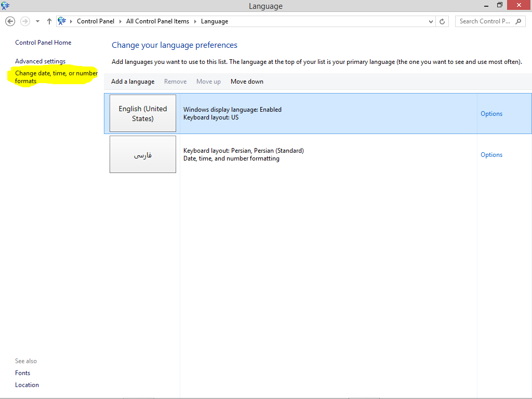
Task: Open Fonts under See also
Action: [x=23, y=373]
